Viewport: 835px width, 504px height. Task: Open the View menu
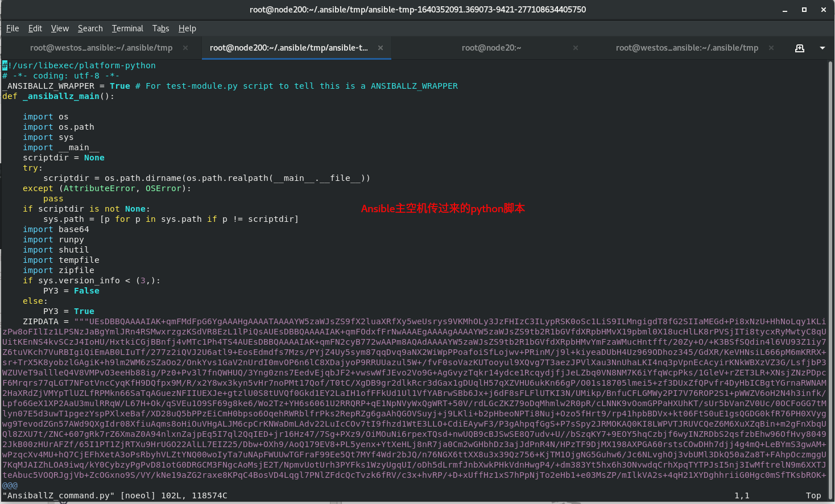(60, 28)
